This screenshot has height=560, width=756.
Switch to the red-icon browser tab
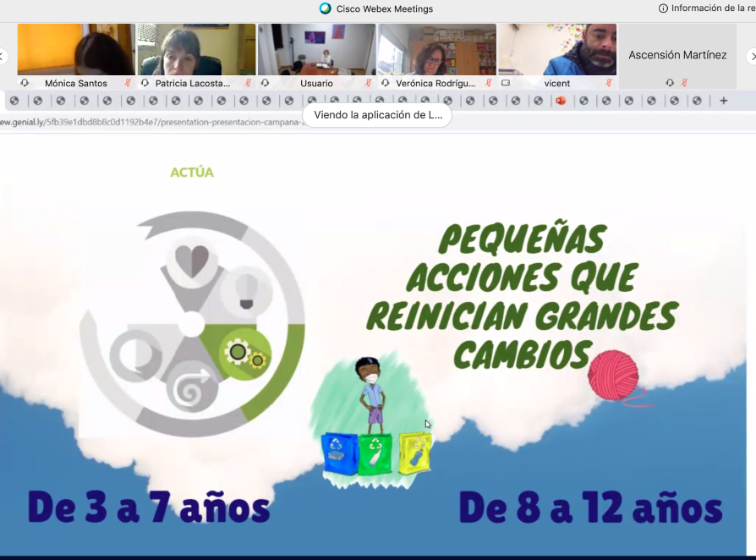click(560, 101)
